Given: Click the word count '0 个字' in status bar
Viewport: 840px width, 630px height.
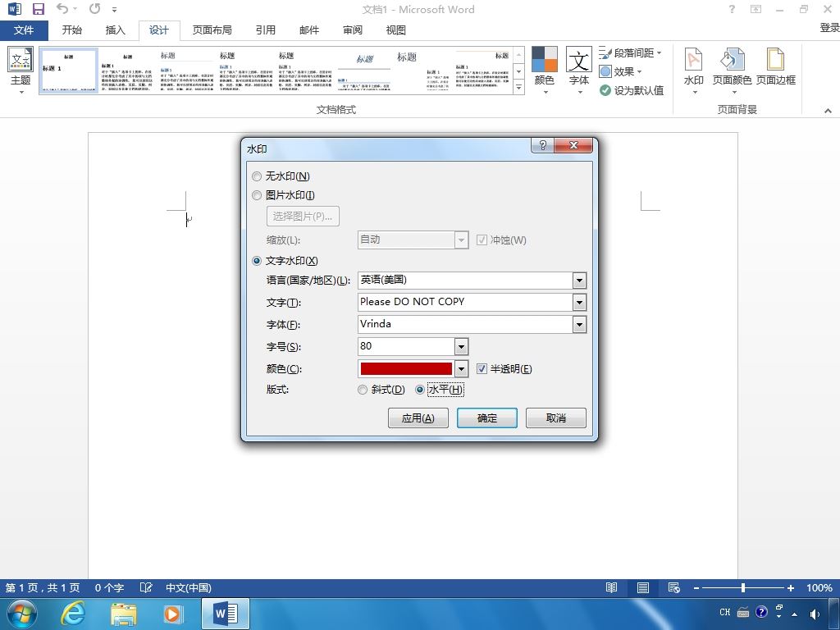Looking at the screenshot, I should (109, 587).
